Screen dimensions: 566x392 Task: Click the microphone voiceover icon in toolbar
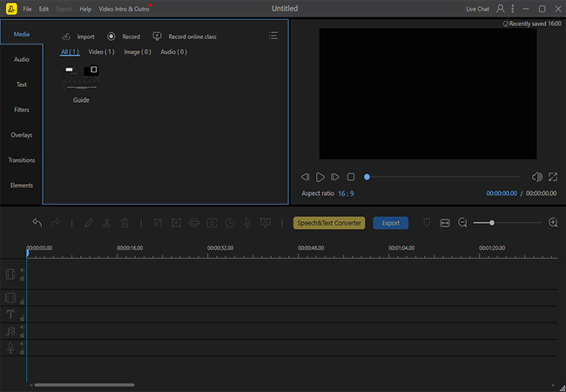(x=247, y=223)
